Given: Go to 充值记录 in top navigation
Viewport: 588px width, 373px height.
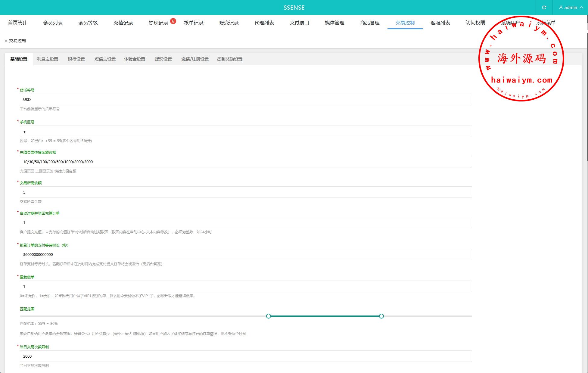Looking at the screenshot, I should tap(123, 23).
